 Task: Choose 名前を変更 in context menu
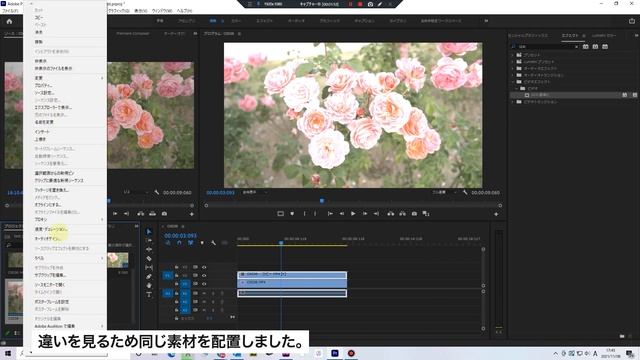(44, 122)
